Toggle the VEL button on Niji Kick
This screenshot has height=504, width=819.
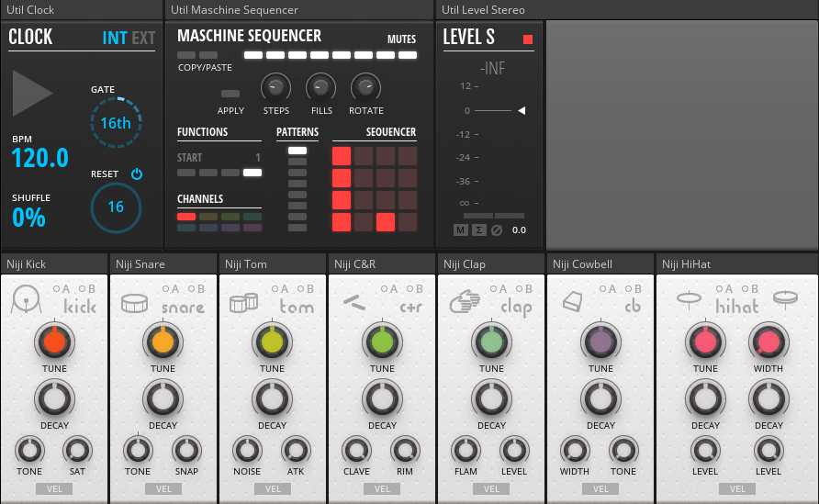tap(54, 489)
